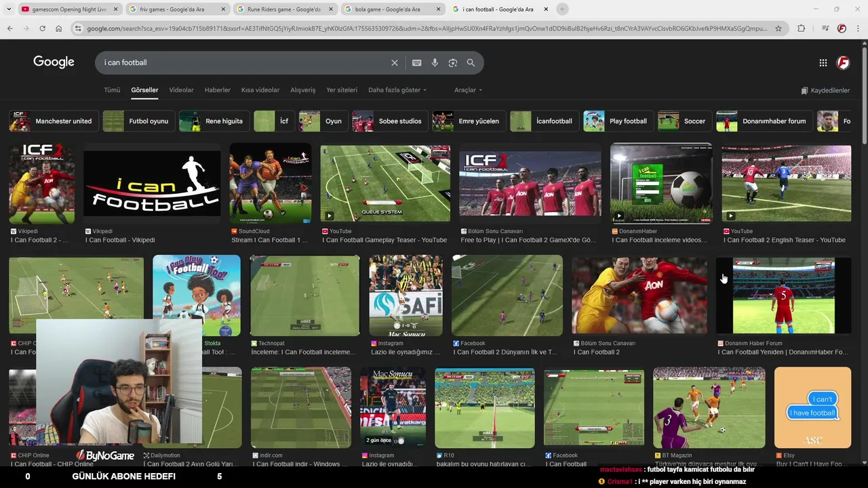Filter by 'Futbol oyunu' chip
Image resolution: width=868 pixels, height=488 pixels.
[139, 121]
